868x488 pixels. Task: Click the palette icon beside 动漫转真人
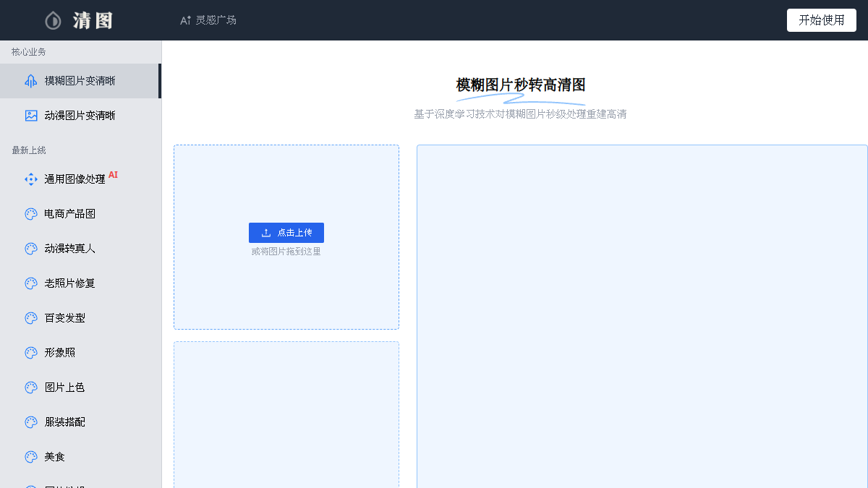click(31, 249)
